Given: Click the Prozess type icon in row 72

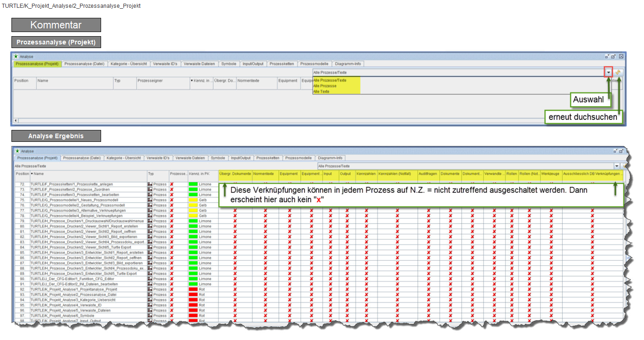Looking at the screenshot, I should [x=150, y=184].
